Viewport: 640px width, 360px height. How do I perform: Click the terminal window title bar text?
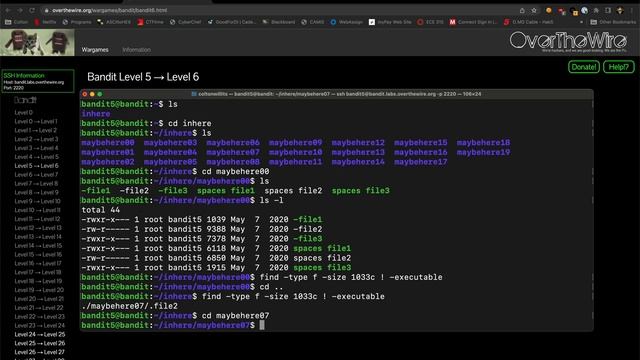pos(336,94)
